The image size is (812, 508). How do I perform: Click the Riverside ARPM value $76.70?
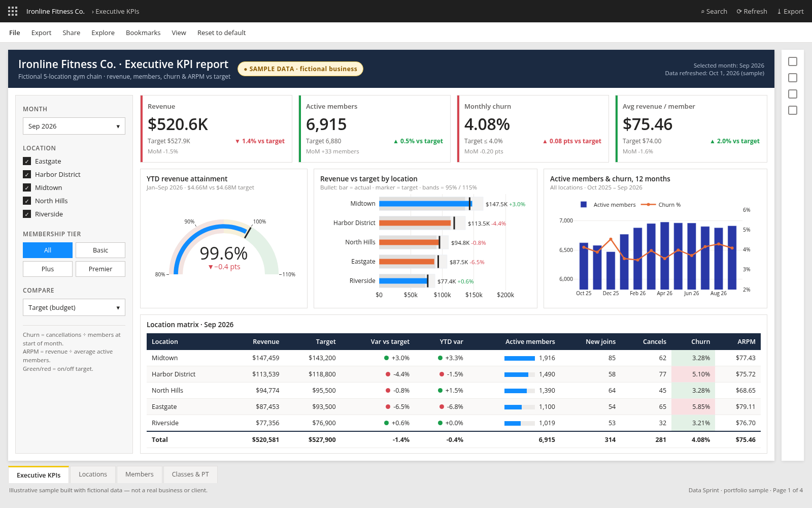click(746, 423)
